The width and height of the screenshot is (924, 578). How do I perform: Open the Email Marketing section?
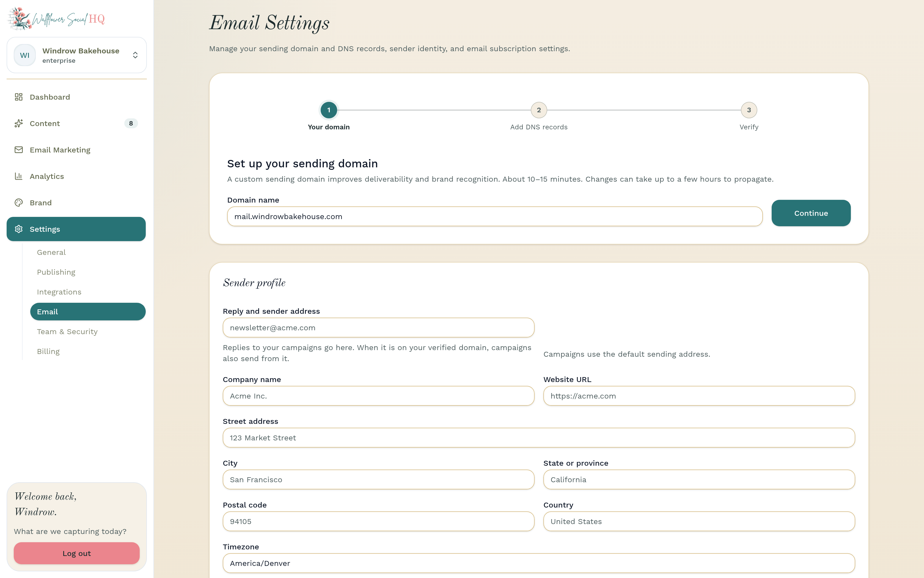pyautogui.click(x=76, y=150)
